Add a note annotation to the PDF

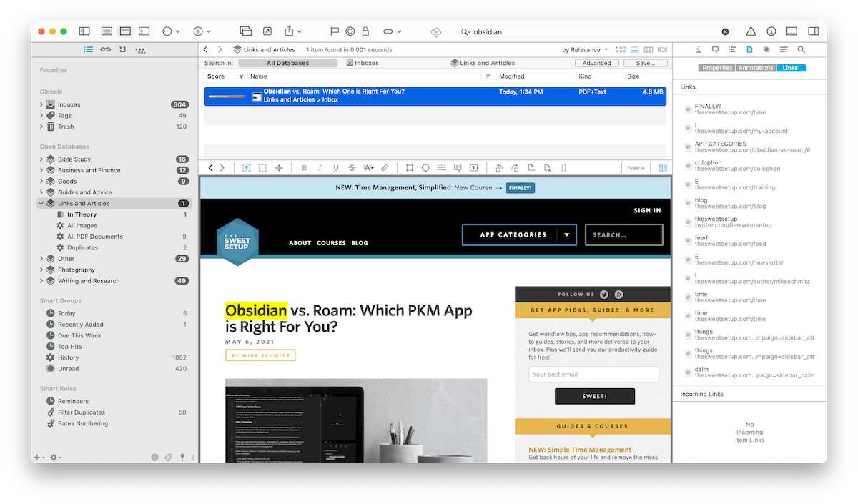point(458,168)
